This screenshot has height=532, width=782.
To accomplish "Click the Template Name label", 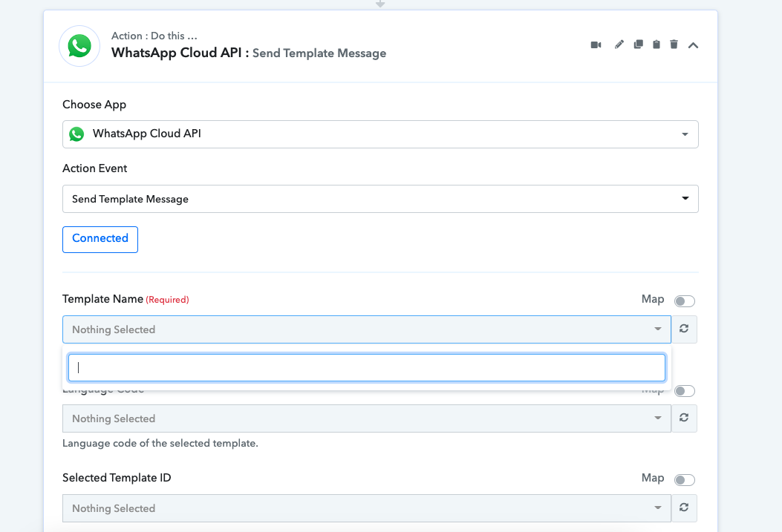I will pyautogui.click(x=102, y=299).
